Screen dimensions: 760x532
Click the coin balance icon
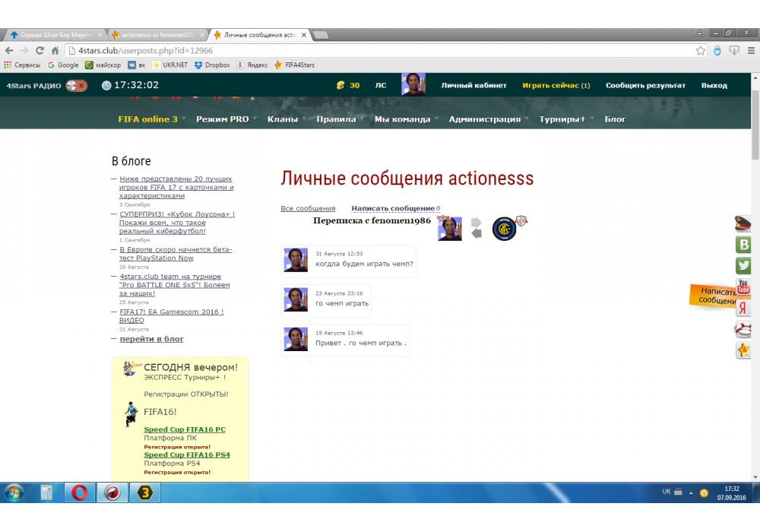pyautogui.click(x=340, y=86)
